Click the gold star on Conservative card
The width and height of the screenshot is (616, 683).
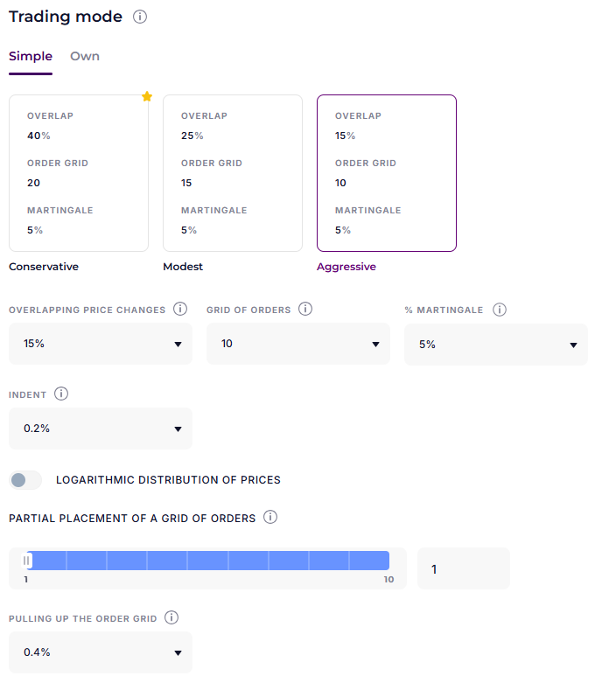147,96
